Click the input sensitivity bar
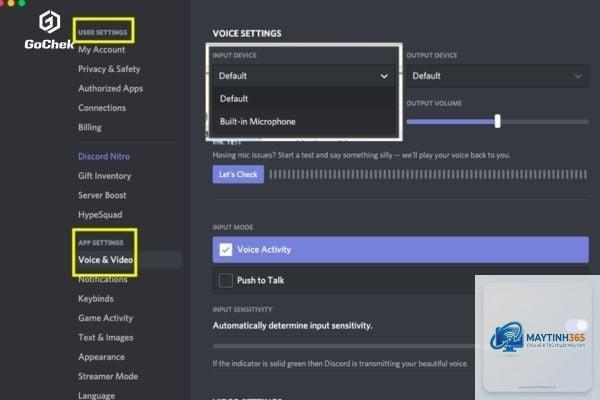Image resolution: width=600 pixels, height=400 pixels. (x=344, y=346)
